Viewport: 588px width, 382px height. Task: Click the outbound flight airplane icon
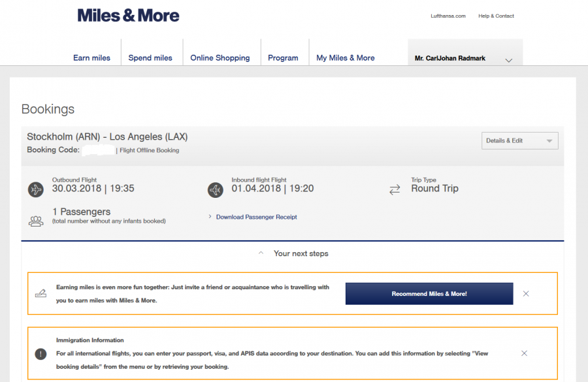coord(36,189)
